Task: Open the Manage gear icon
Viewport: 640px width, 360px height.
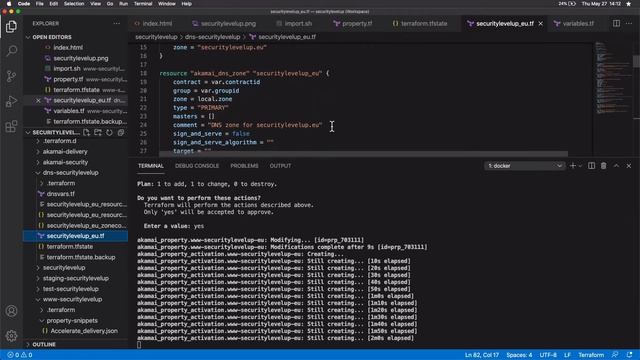Action: (11, 336)
